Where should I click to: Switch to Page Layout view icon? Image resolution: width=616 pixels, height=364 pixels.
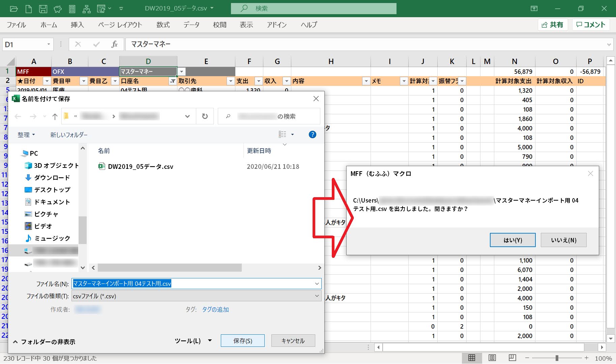pos(492,358)
